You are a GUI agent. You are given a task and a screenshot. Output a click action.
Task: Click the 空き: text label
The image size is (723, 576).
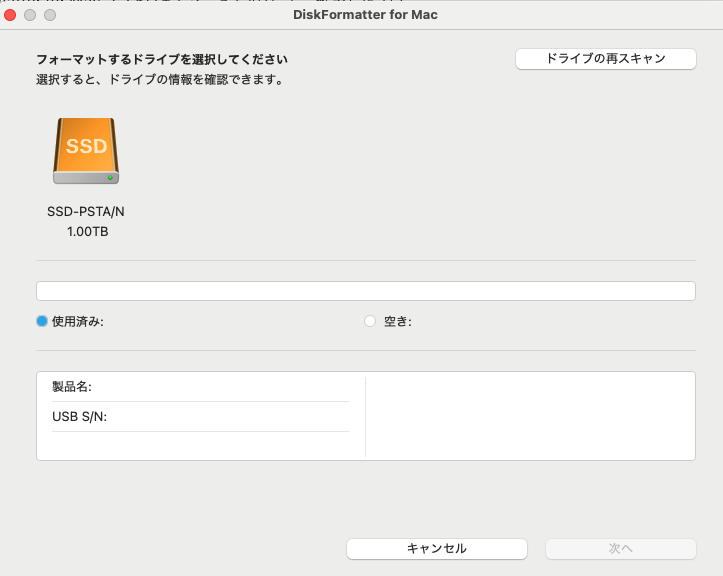pyautogui.click(x=398, y=321)
